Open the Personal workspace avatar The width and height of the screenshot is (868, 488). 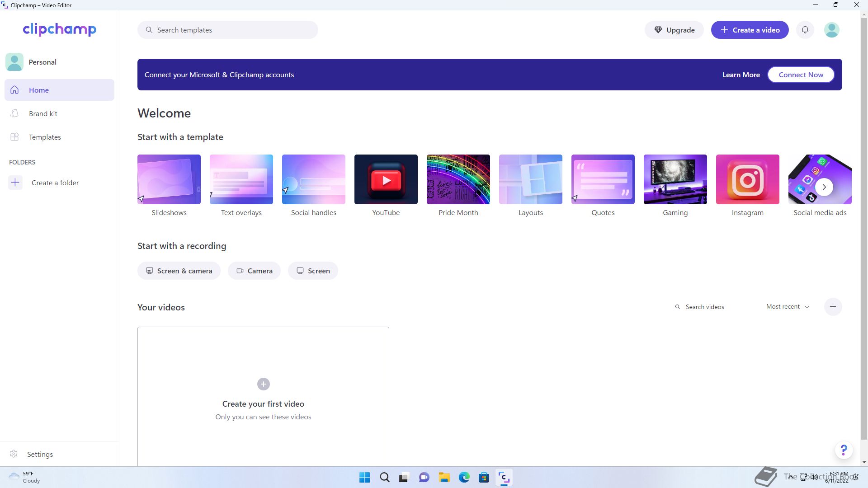14,62
